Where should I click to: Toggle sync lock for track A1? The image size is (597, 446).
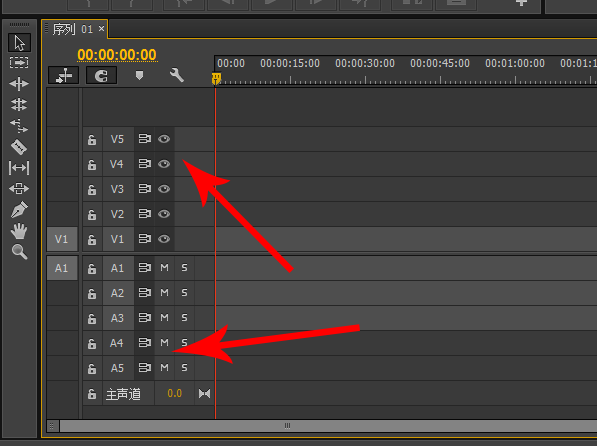tap(144, 268)
